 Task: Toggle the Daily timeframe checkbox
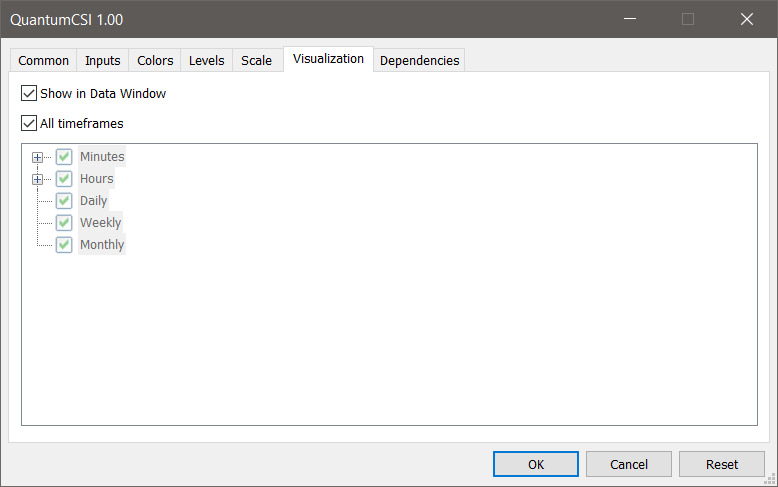[64, 201]
